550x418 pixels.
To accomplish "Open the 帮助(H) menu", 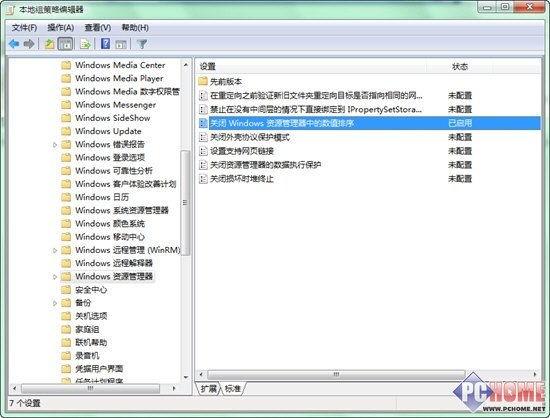I will pos(135,28).
